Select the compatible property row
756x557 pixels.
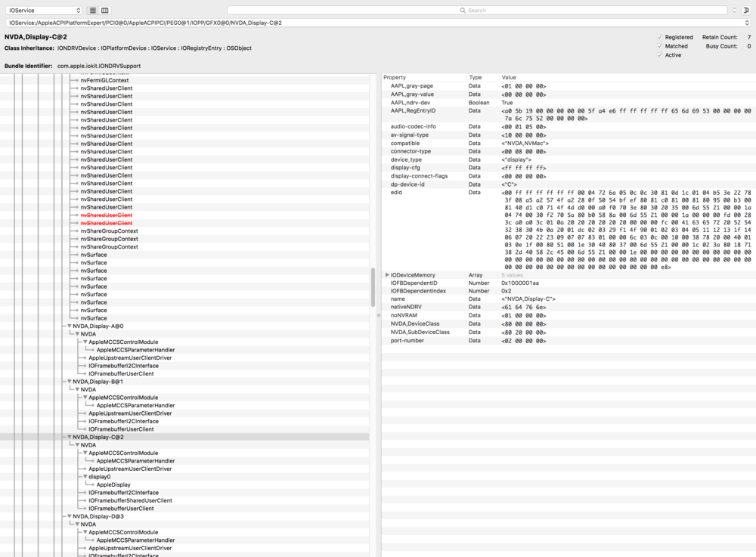569,143
